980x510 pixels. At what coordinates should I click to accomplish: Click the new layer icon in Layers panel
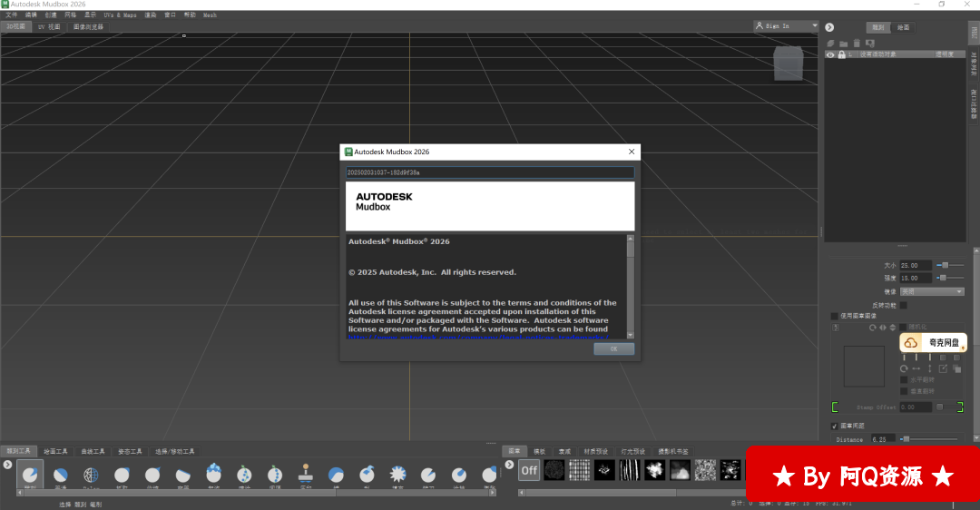[830, 44]
